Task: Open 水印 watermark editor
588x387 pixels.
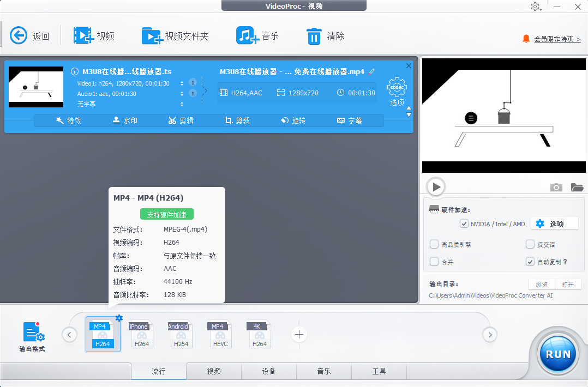Action: coord(125,120)
